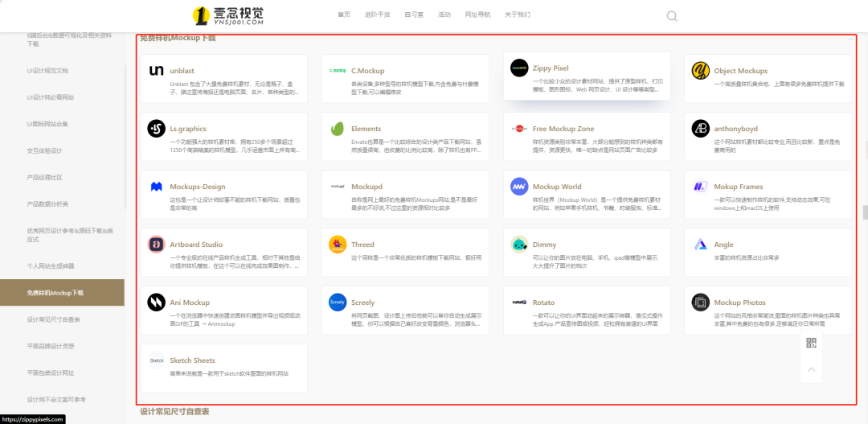Click the Rotato logo icon

coord(519,303)
